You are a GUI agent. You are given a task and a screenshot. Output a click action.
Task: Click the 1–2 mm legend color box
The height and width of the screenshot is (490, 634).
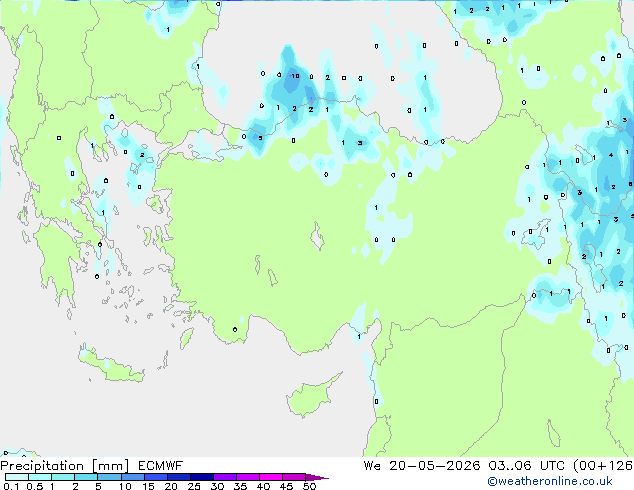click(63, 477)
